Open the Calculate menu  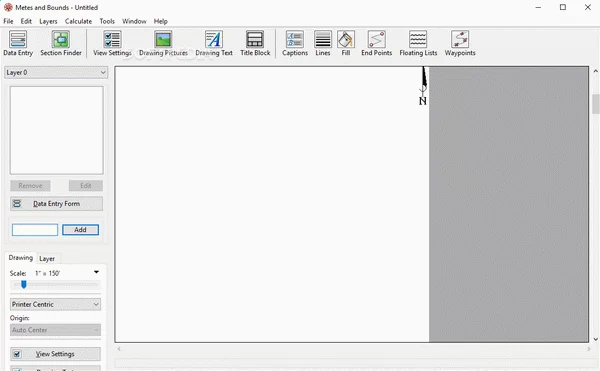click(x=78, y=21)
